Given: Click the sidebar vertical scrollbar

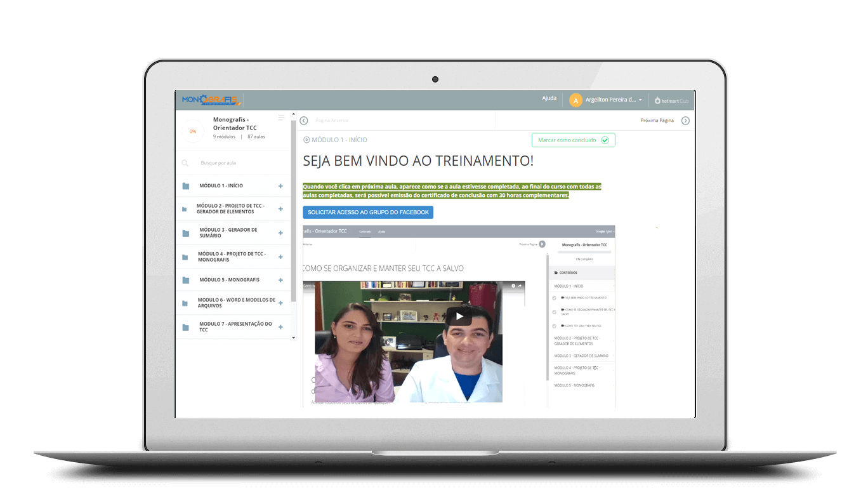Looking at the screenshot, I should click(293, 210).
